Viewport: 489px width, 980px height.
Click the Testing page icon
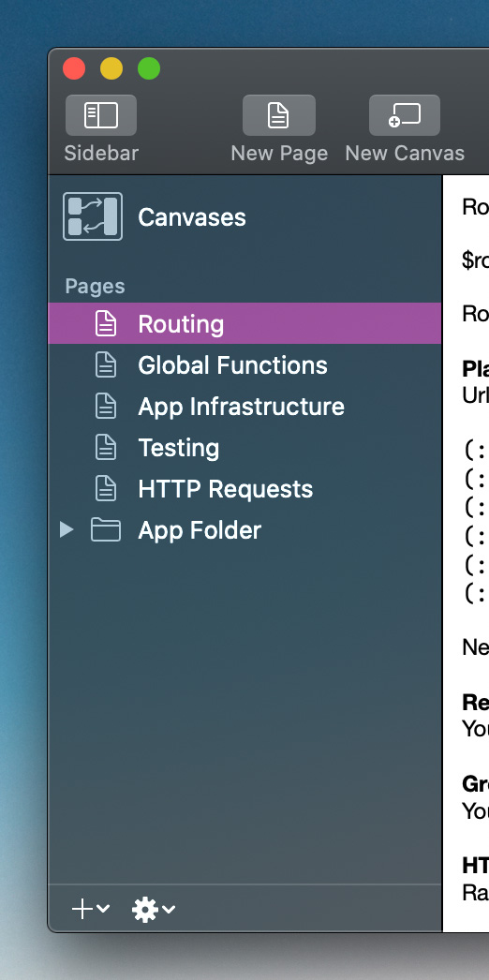click(106, 448)
